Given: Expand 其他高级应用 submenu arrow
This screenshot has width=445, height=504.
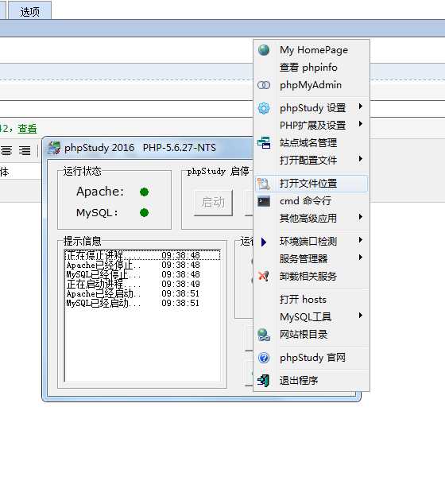Looking at the screenshot, I should tap(361, 217).
